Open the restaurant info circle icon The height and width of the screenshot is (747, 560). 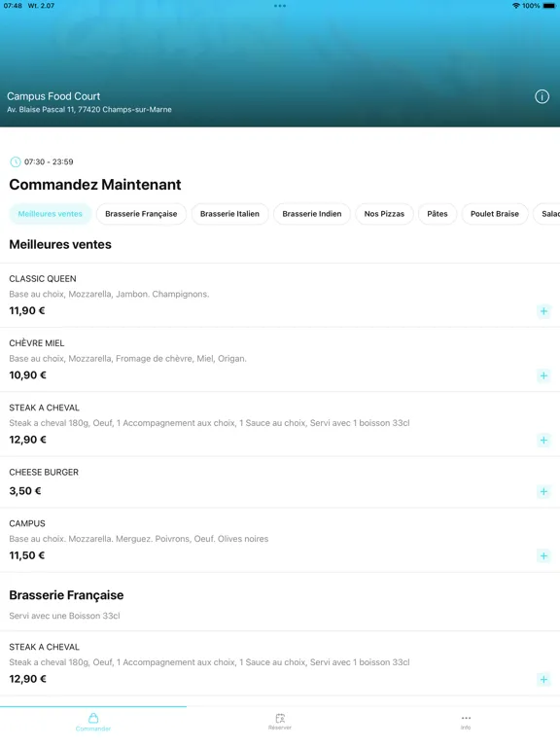click(x=542, y=96)
